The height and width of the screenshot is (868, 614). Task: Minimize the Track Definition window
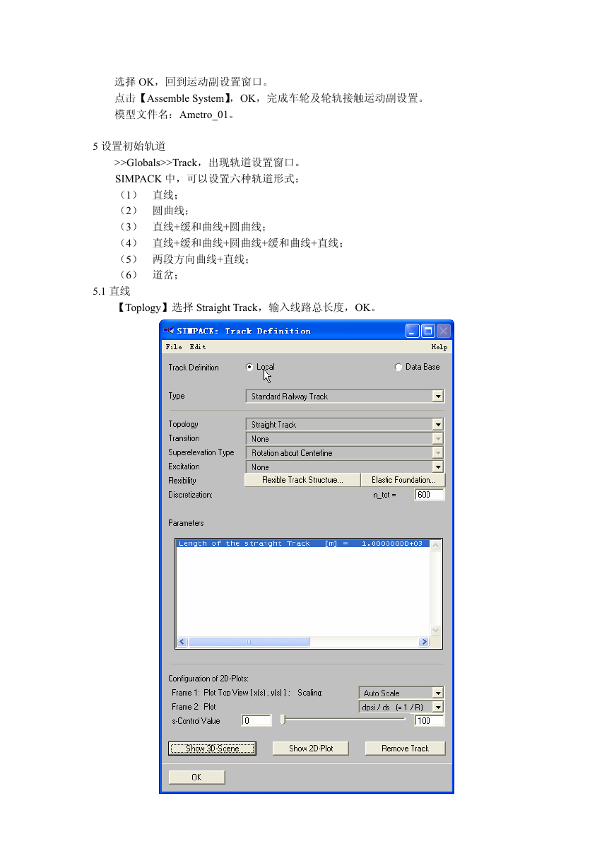click(413, 331)
